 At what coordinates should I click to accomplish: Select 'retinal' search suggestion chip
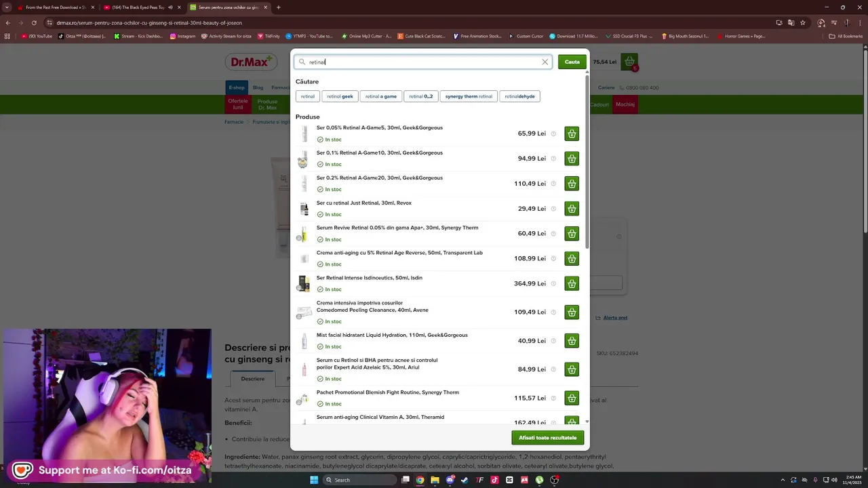point(308,96)
